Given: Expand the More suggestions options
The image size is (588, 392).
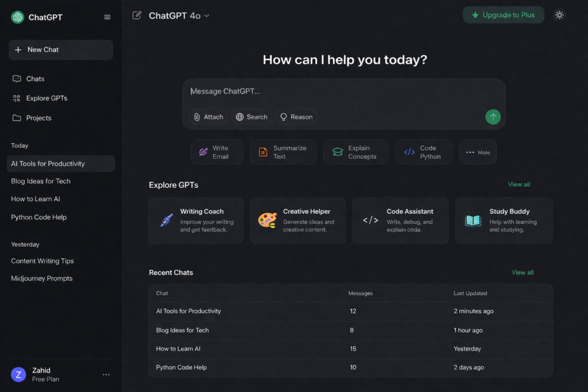Looking at the screenshot, I should 477,153.
